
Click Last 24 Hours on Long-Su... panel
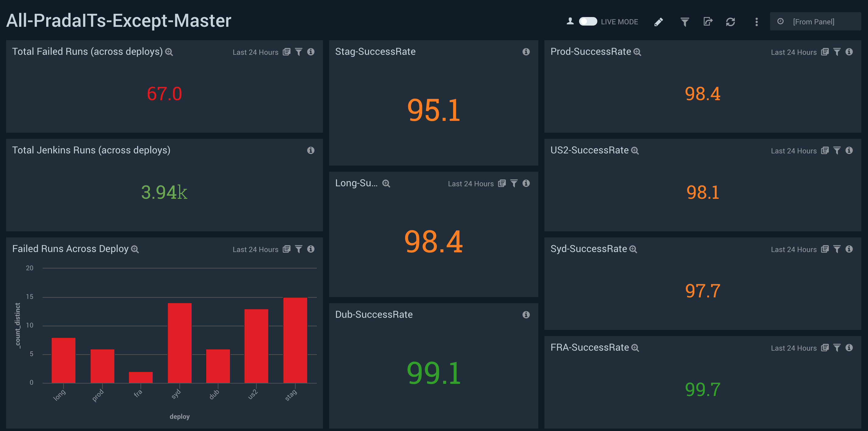471,184
